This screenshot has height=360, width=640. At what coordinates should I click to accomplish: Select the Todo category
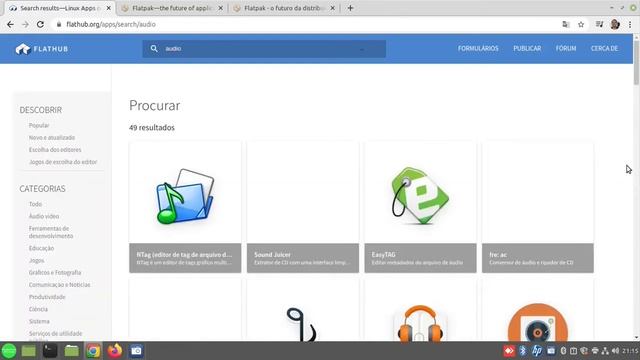point(35,204)
